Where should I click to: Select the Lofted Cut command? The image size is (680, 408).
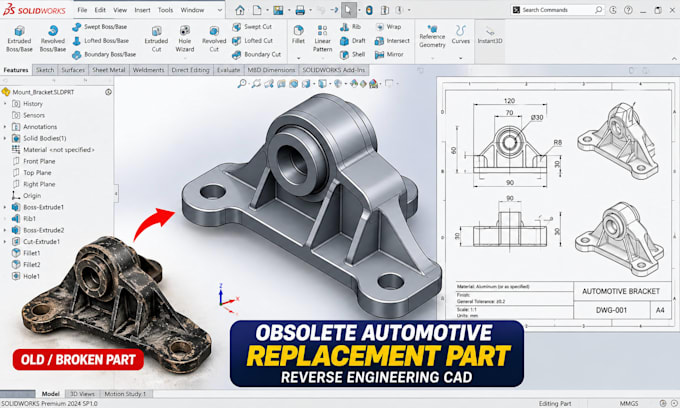[252, 41]
